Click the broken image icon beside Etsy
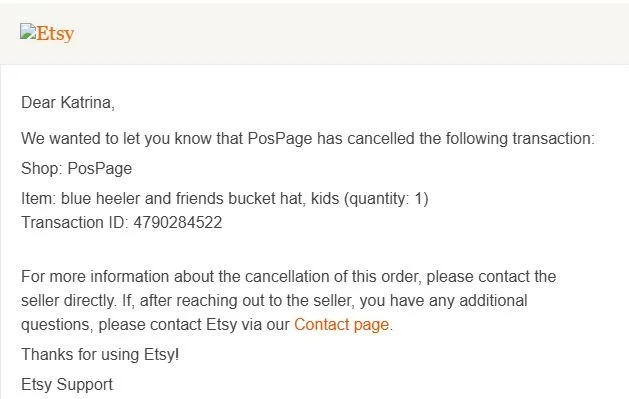Viewport: 629px width, 399px height. pos(28,31)
